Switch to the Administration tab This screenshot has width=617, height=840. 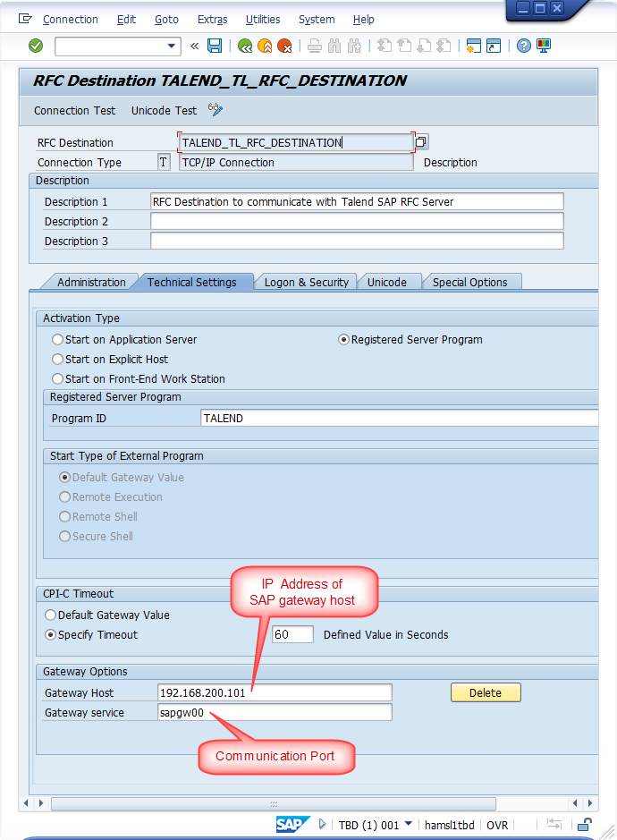tap(91, 283)
